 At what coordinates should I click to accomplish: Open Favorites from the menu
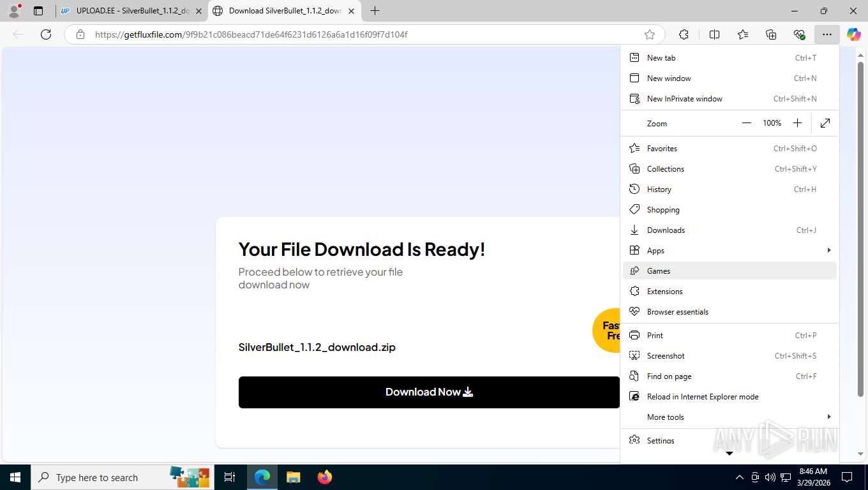click(730, 148)
